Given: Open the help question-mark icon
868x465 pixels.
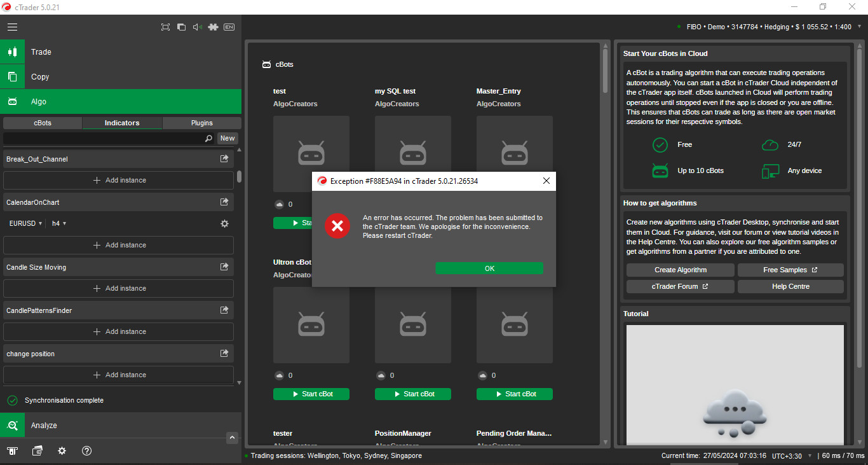Looking at the screenshot, I should click(x=87, y=450).
